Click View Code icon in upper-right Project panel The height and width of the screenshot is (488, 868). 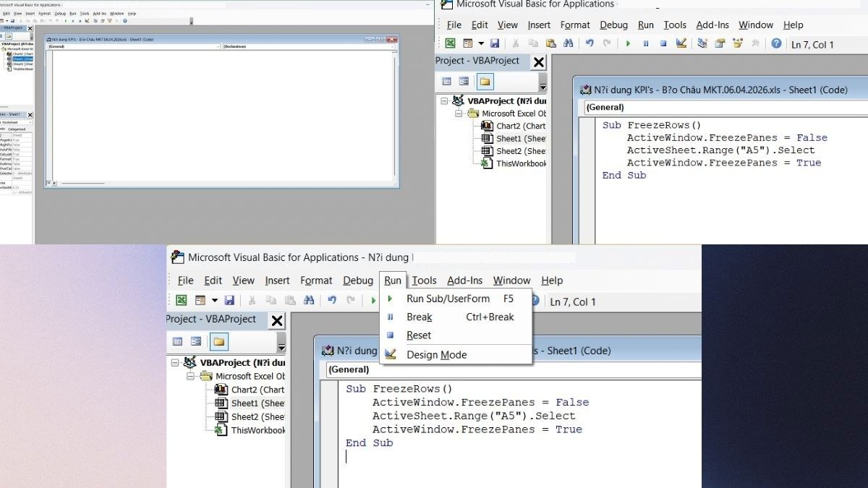pyautogui.click(x=446, y=81)
